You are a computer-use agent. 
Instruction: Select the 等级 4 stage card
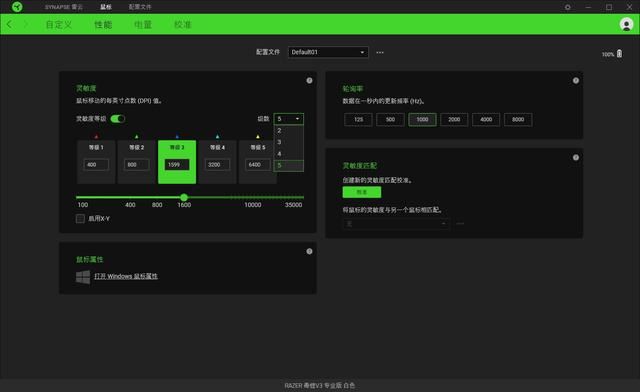tap(218, 162)
